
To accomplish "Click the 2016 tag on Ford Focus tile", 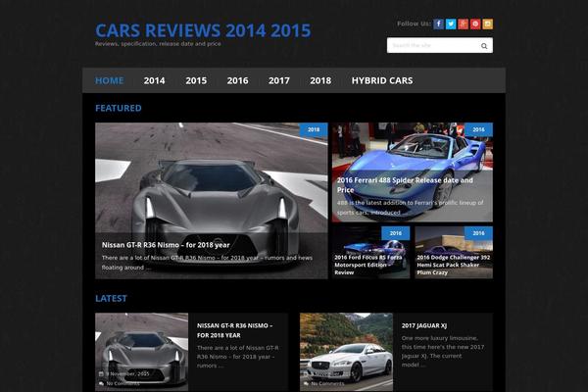I will 396,233.
